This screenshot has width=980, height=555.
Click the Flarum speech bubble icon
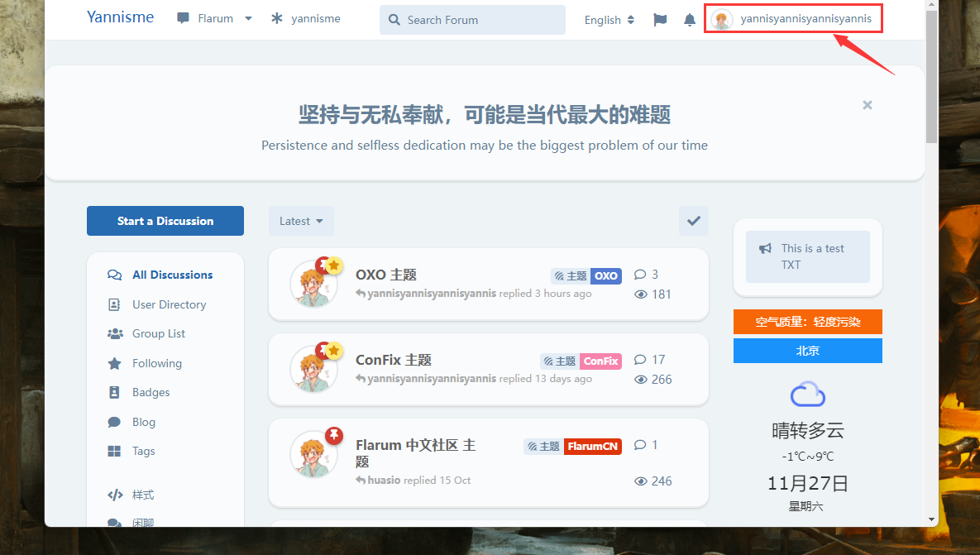click(183, 18)
